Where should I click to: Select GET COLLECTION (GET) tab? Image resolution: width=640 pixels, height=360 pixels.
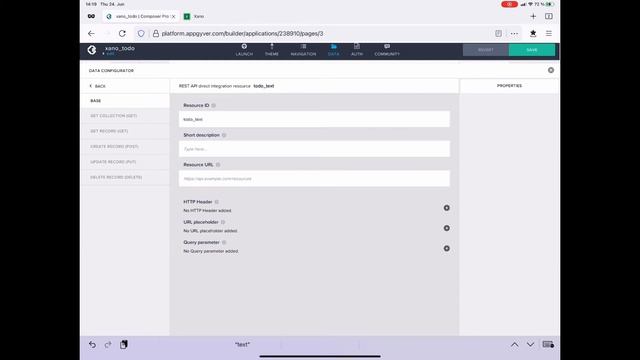125,116
